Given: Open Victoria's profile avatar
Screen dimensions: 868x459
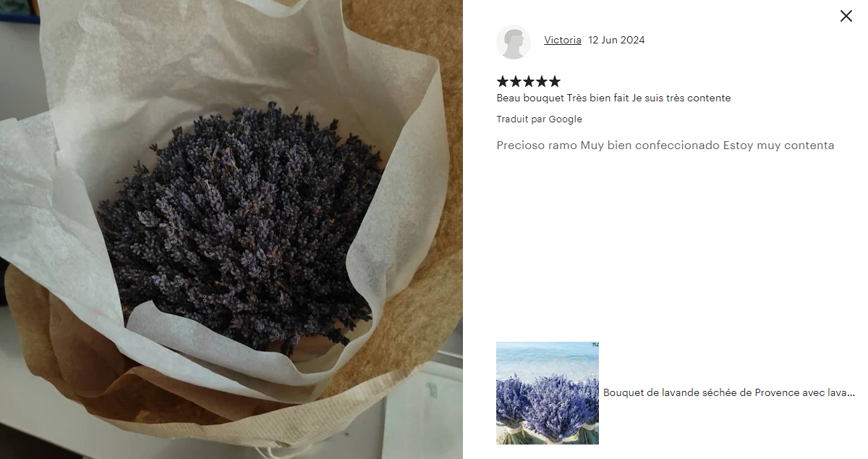Looking at the screenshot, I should pyautogui.click(x=514, y=42).
